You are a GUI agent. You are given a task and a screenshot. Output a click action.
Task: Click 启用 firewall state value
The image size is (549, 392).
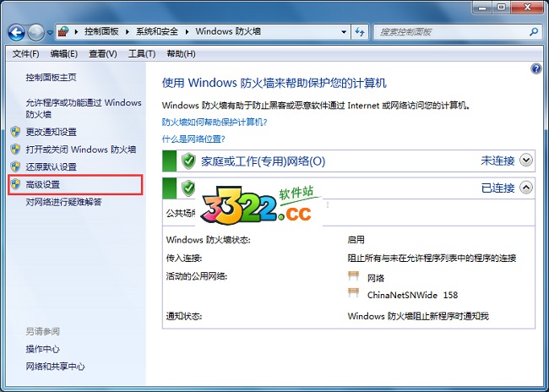point(356,240)
